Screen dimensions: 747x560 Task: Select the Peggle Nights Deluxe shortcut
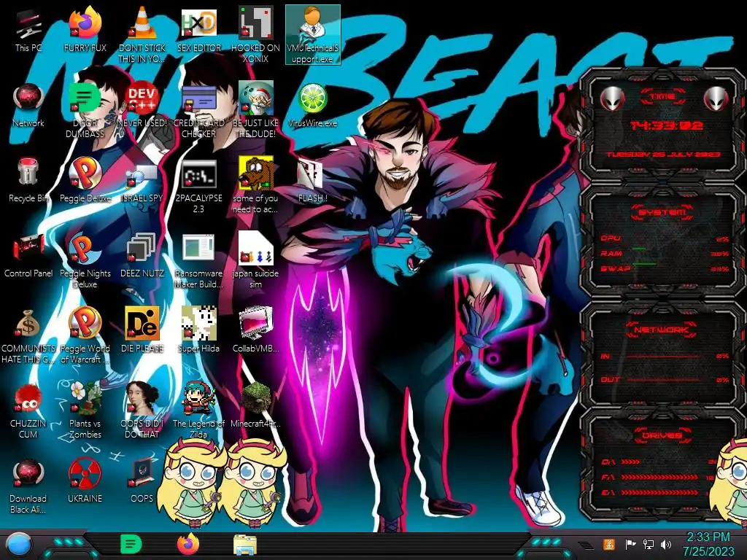click(85, 262)
